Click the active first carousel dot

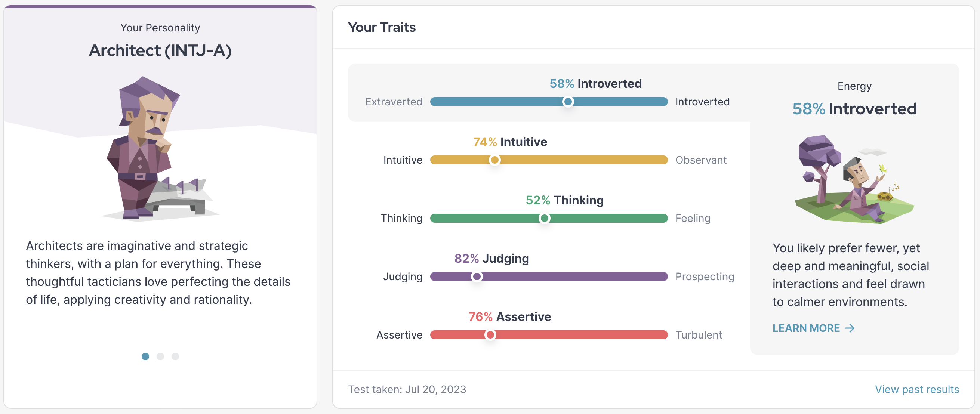click(x=145, y=356)
